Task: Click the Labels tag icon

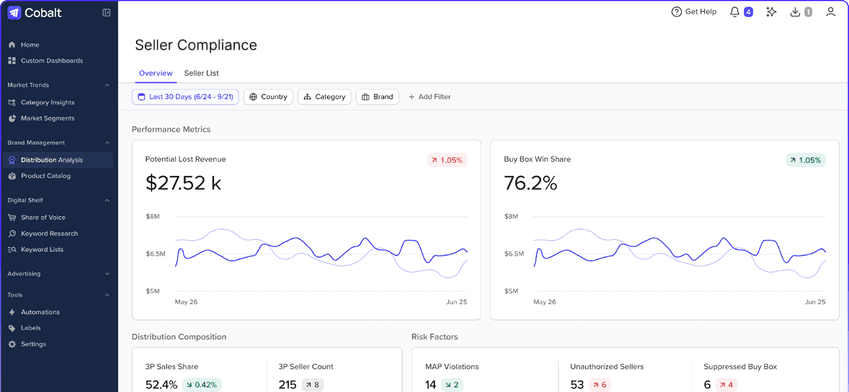Action: click(x=12, y=328)
